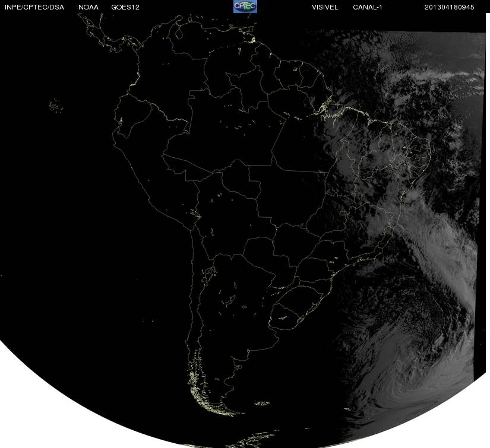Select the INPE/CPTEC/DSA header text
This screenshot has width=490, height=448.
coord(34,7)
